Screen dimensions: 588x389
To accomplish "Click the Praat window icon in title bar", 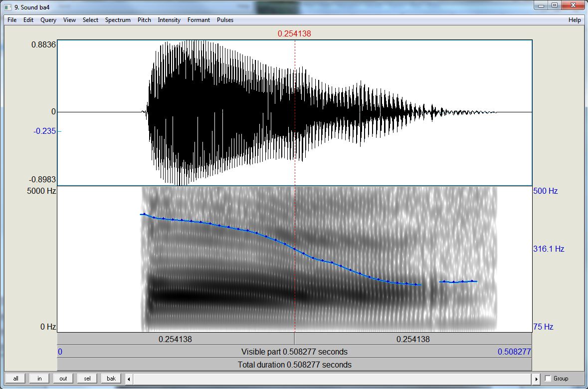I will tap(8, 7).
